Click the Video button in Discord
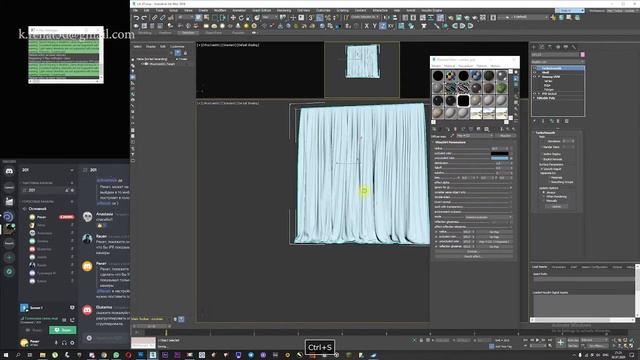This screenshot has height=360, width=640. [34, 330]
